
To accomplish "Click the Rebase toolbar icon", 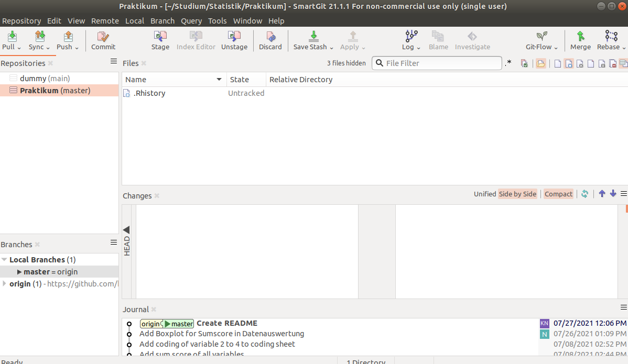I will click(611, 37).
